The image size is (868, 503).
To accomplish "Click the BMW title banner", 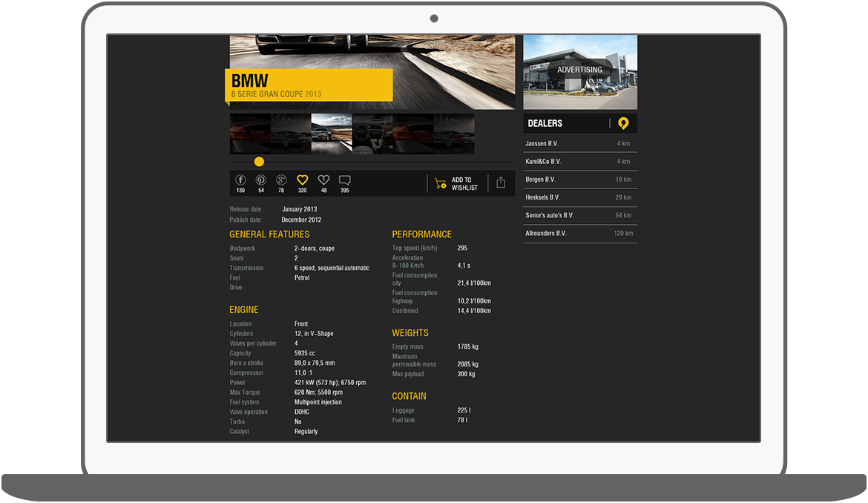I will (309, 86).
